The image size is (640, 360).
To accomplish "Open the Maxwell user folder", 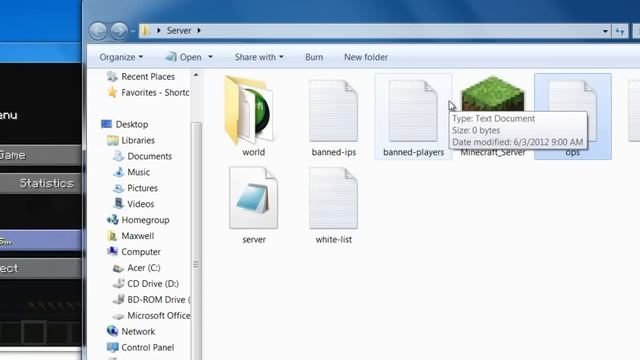I will (130, 236).
